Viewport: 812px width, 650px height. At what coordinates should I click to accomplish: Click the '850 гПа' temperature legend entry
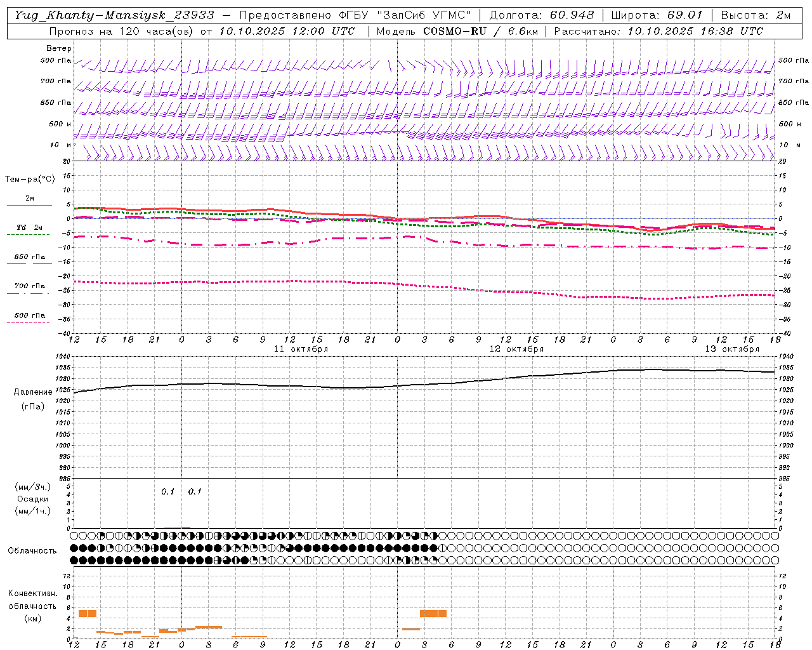(x=29, y=257)
